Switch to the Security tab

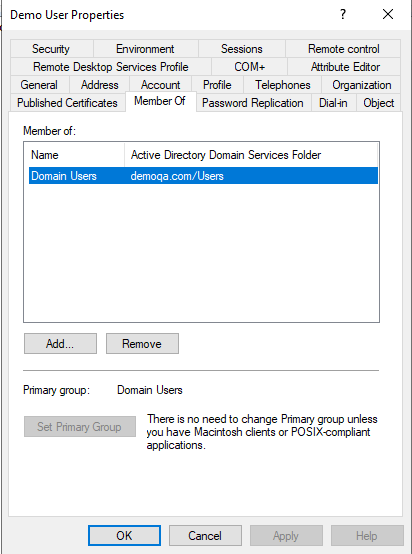pyautogui.click(x=51, y=49)
